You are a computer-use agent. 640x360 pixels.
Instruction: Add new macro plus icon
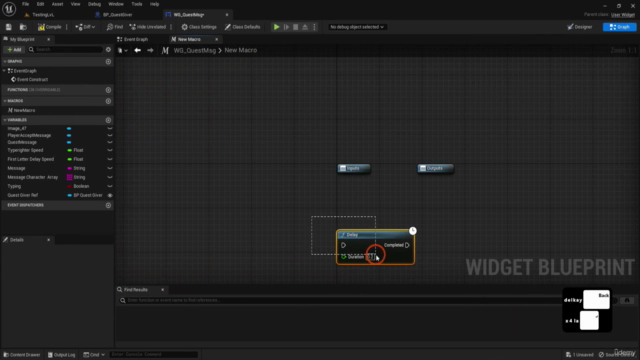coord(108,101)
